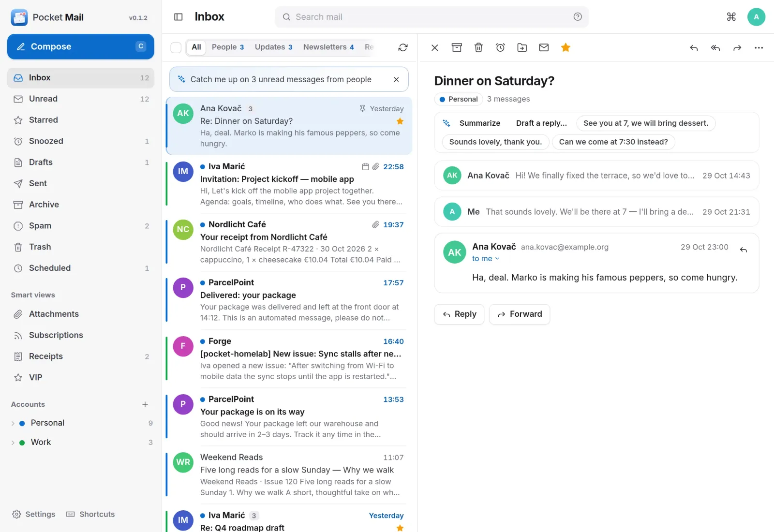The width and height of the screenshot is (774, 532).
Task: Open search help question icon
Action: click(x=578, y=17)
